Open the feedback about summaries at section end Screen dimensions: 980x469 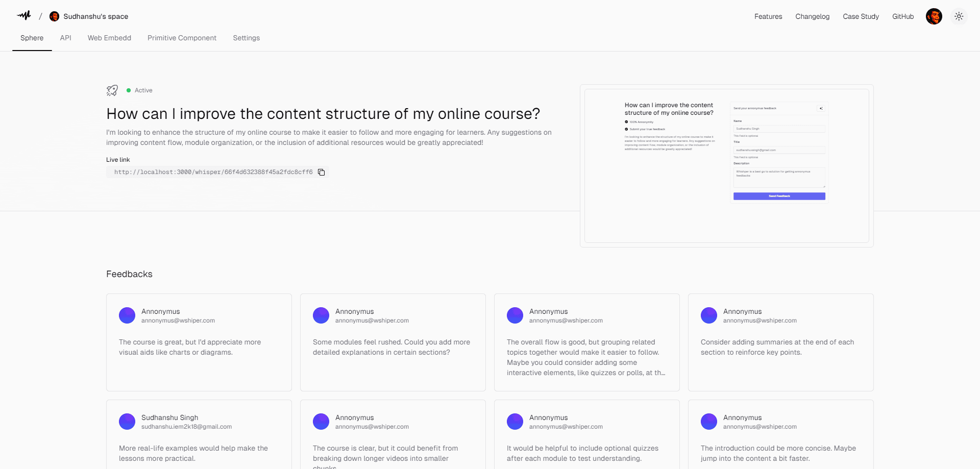click(x=781, y=342)
